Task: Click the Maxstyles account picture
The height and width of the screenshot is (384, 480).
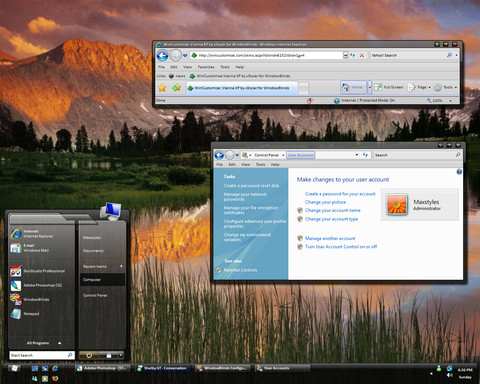Action: [397, 204]
